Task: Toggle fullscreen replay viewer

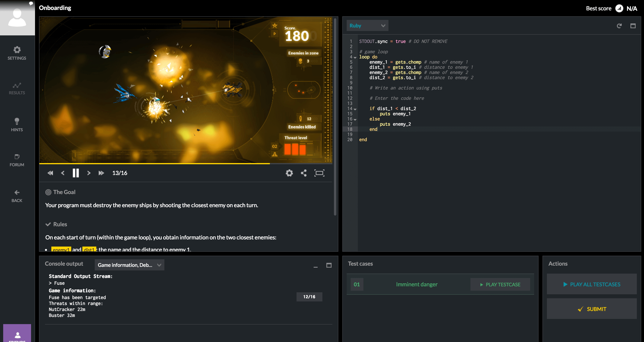Action: tap(319, 173)
